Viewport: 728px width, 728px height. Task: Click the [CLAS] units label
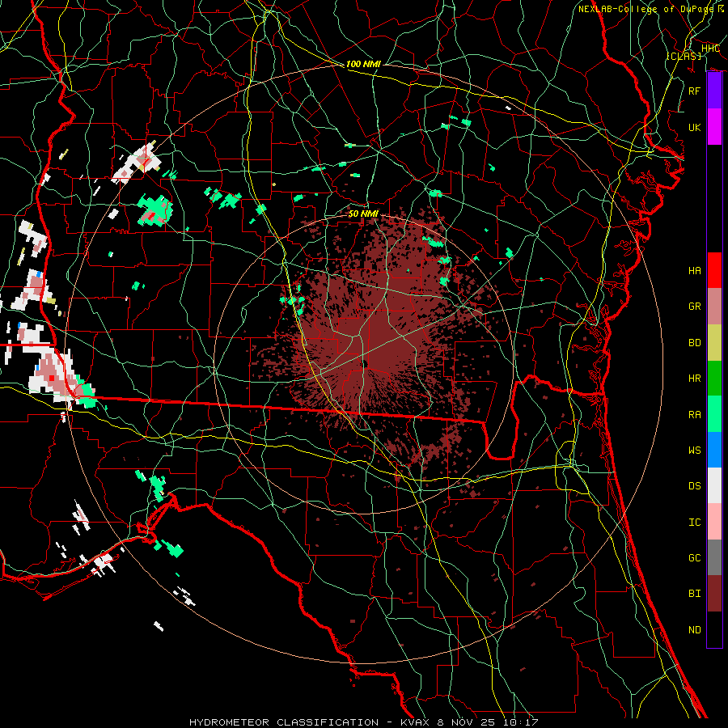pyautogui.click(x=684, y=56)
